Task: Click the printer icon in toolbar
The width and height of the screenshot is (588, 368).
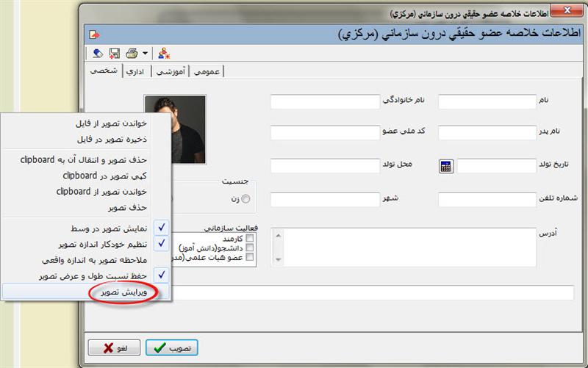Action: click(x=132, y=53)
